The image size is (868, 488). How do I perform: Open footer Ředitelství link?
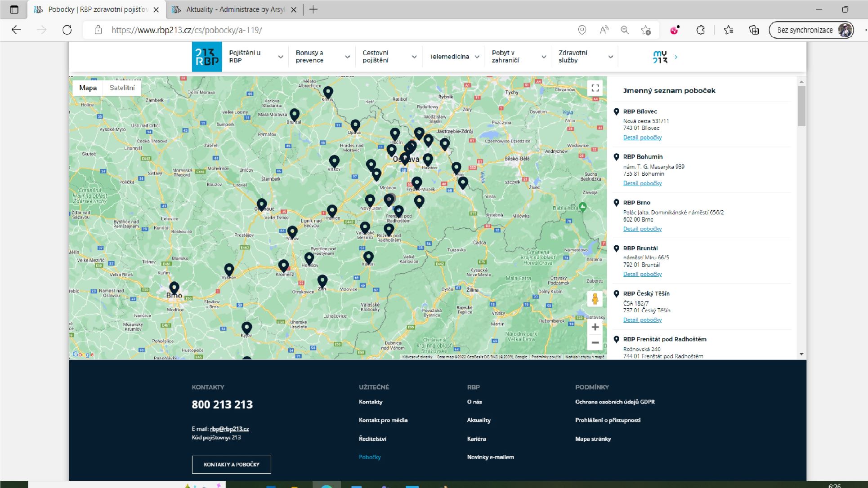372,439
